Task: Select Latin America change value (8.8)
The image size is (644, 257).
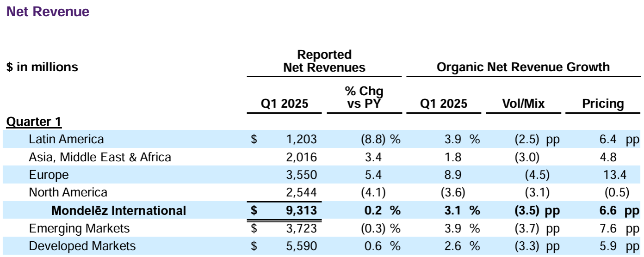Action: point(373,139)
